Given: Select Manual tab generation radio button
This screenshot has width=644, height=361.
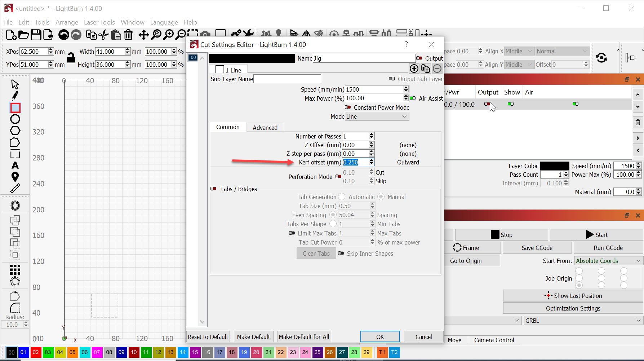Looking at the screenshot, I should 381,197.
